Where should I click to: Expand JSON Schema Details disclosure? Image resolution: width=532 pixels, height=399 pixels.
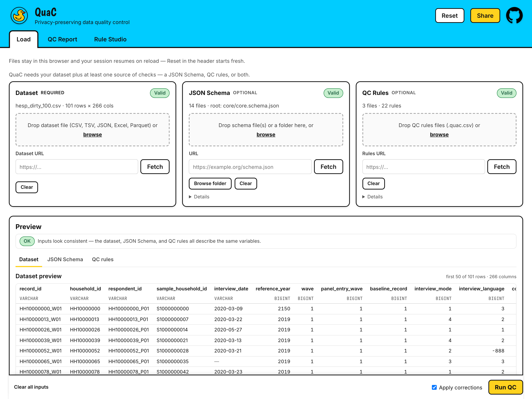(199, 197)
